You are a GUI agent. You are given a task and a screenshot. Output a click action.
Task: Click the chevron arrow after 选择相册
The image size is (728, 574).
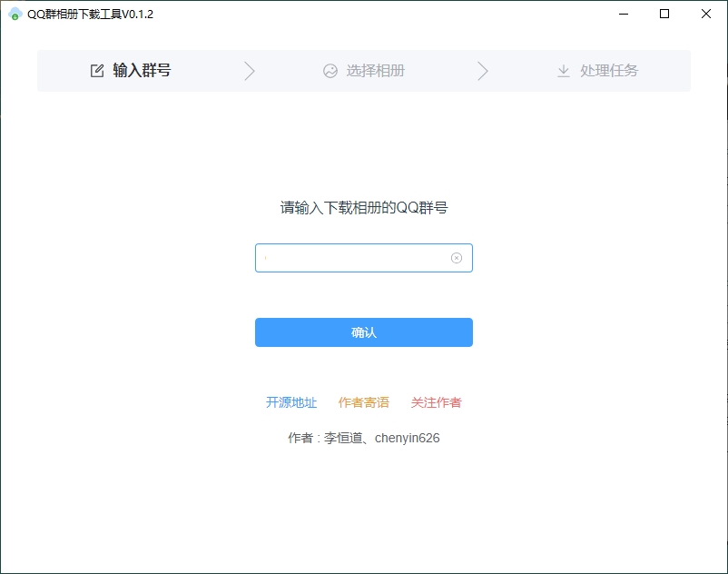(483, 71)
